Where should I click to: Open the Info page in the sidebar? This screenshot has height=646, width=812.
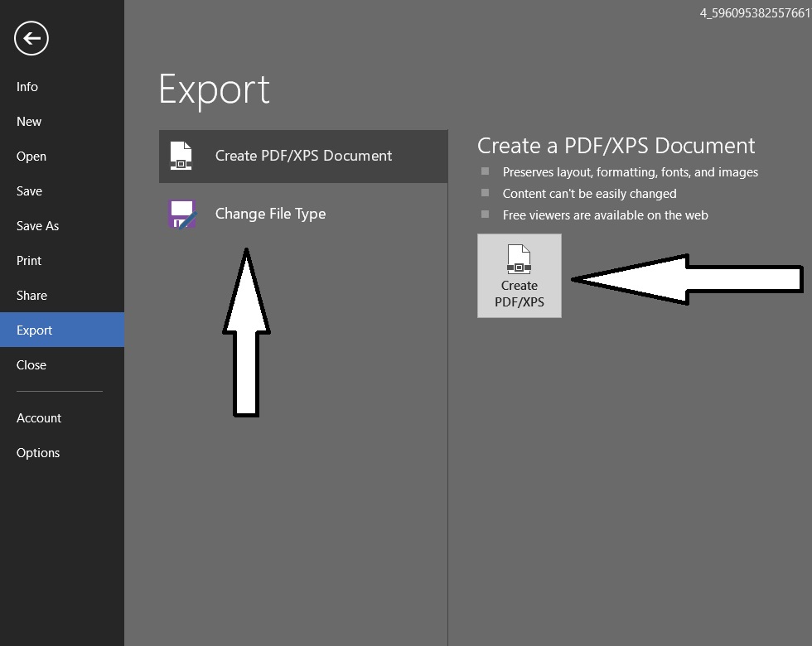click(x=27, y=87)
